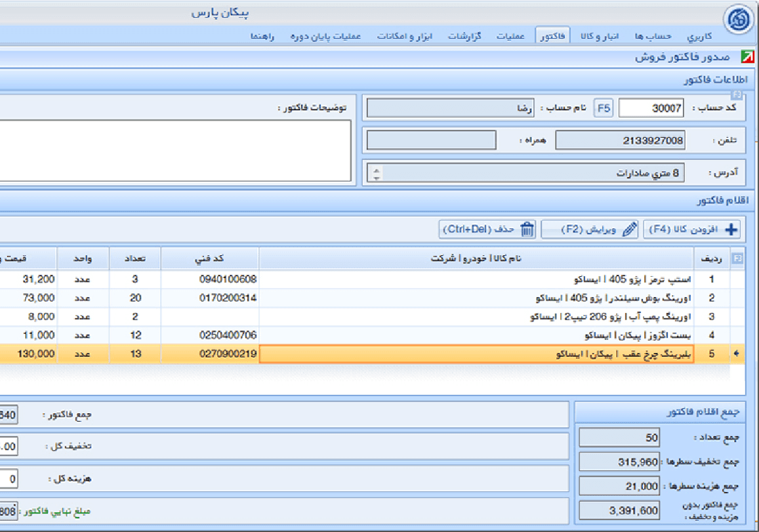The image size is (759, 532).
Task: Click the آدرس field
Action: (525, 173)
